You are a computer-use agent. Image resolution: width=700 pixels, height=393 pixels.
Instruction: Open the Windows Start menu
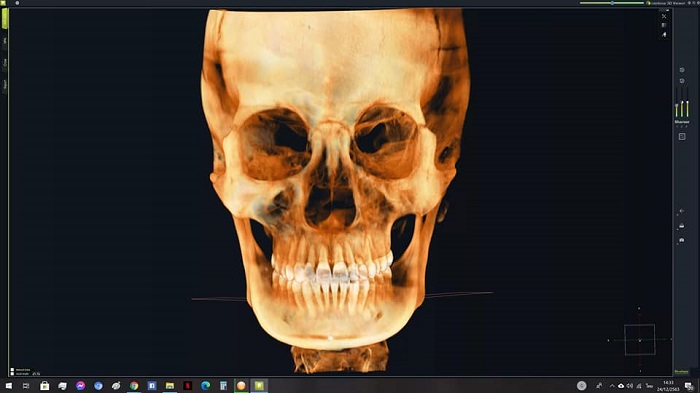point(8,385)
